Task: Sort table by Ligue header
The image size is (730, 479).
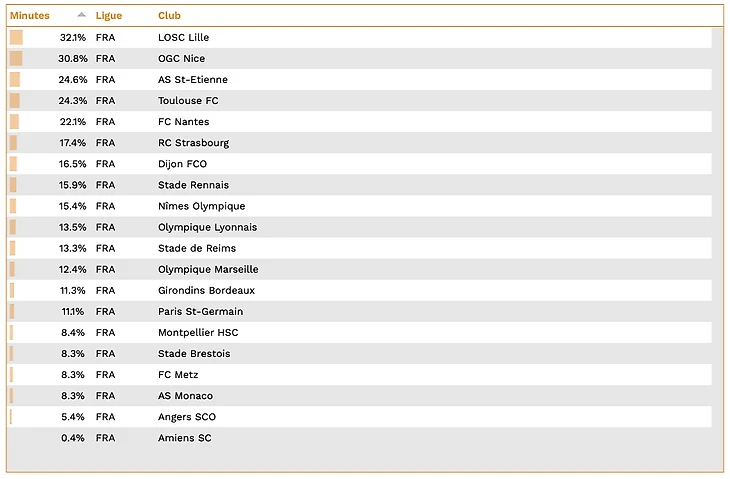Action: click(108, 15)
